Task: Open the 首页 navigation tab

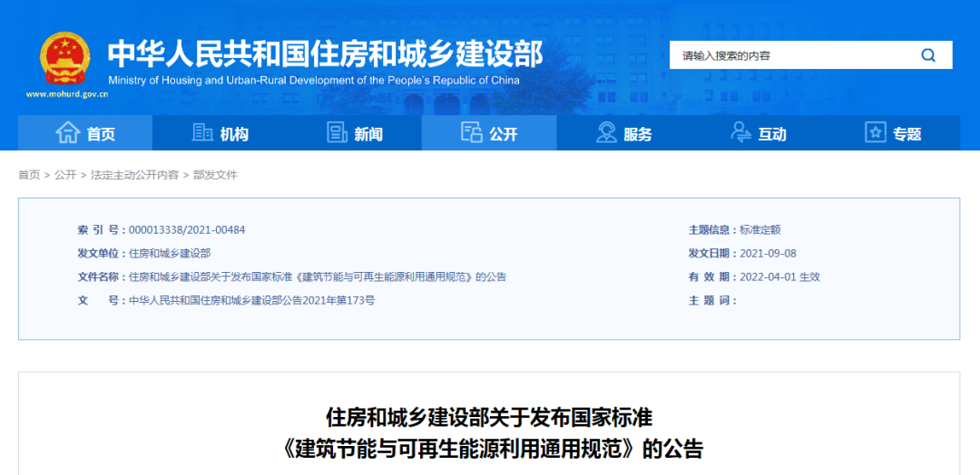Action: (101, 134)
